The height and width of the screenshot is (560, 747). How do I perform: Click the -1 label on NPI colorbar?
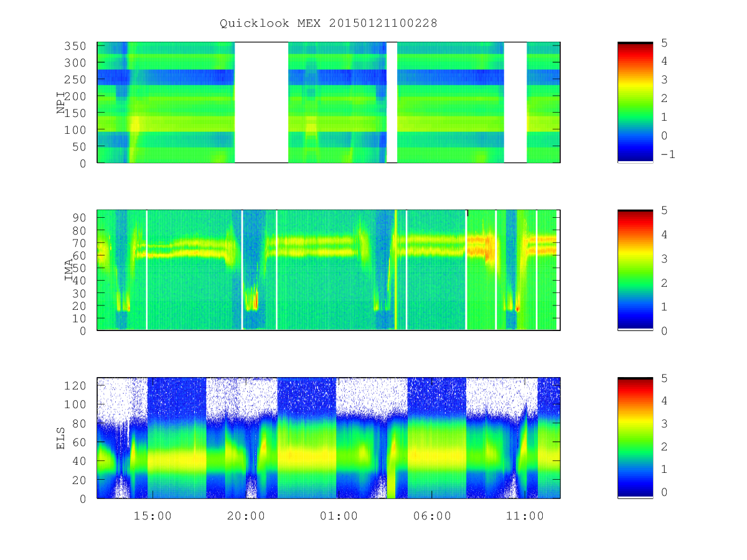pyautogui.click(x=668, y=154)
